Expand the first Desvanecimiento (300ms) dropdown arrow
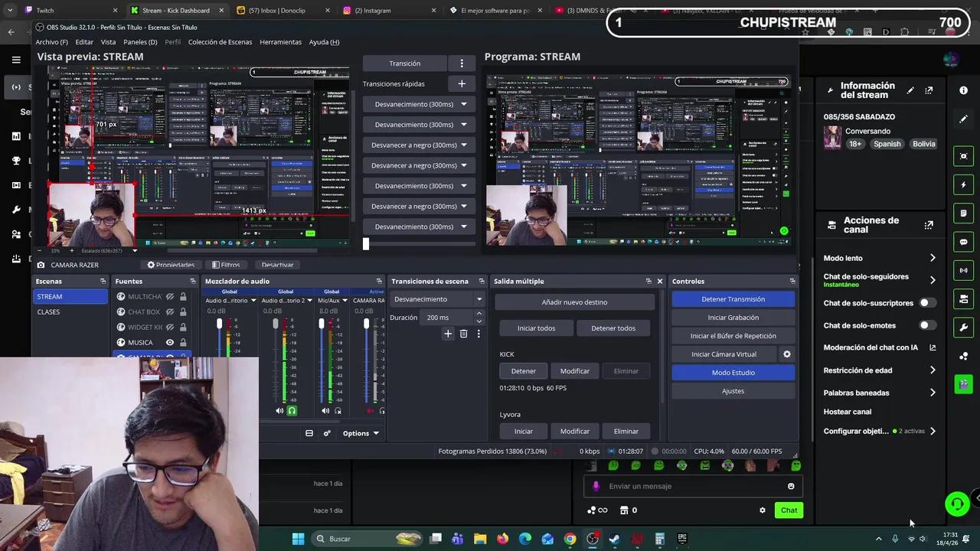Viewport: 980px width, 551px height. click(463, 104)
